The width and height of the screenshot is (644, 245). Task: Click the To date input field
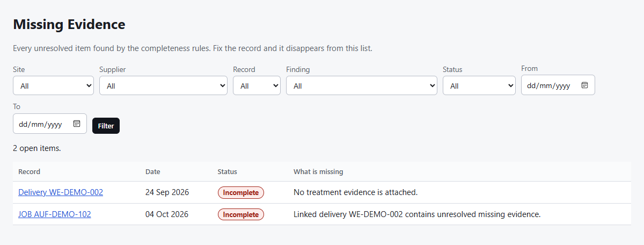50,124
